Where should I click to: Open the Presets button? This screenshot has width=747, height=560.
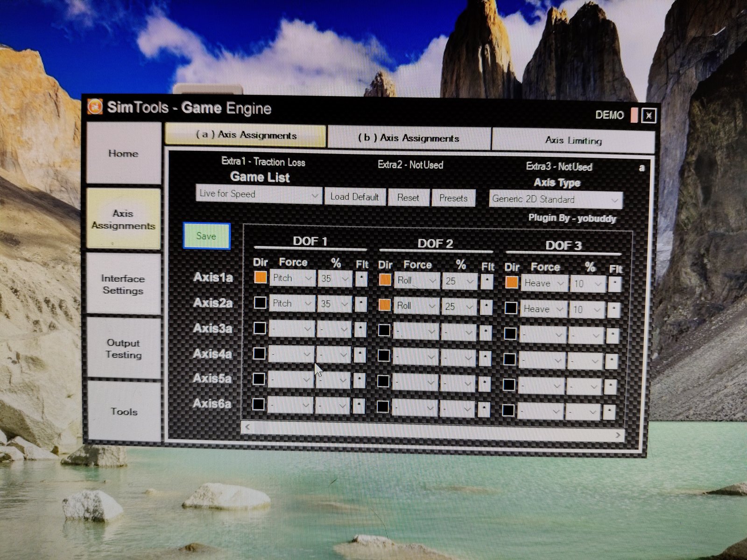point(453,198)
